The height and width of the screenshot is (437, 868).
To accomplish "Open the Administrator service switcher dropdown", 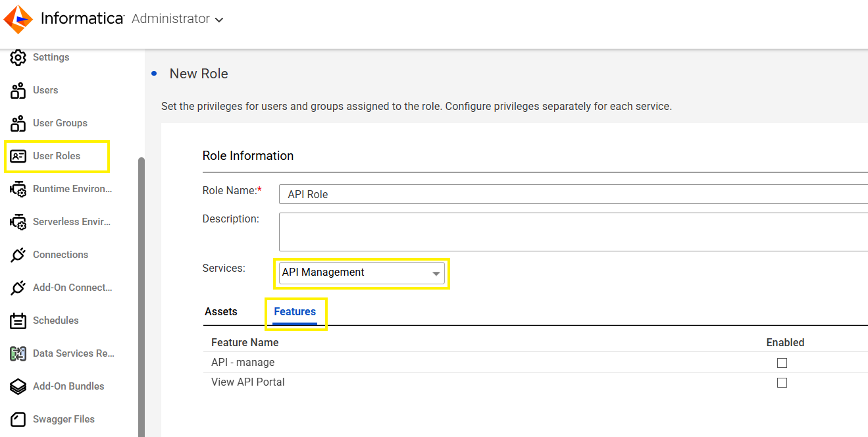I will (x=177, y=19).
